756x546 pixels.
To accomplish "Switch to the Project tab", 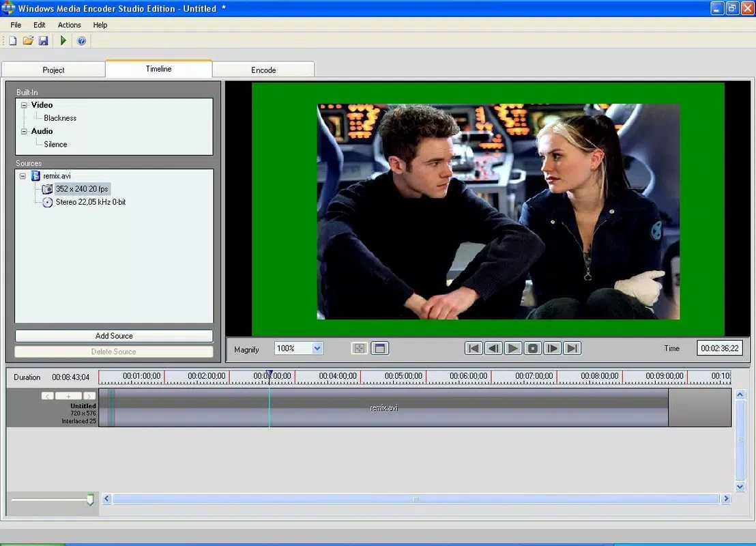I will 53,70.
